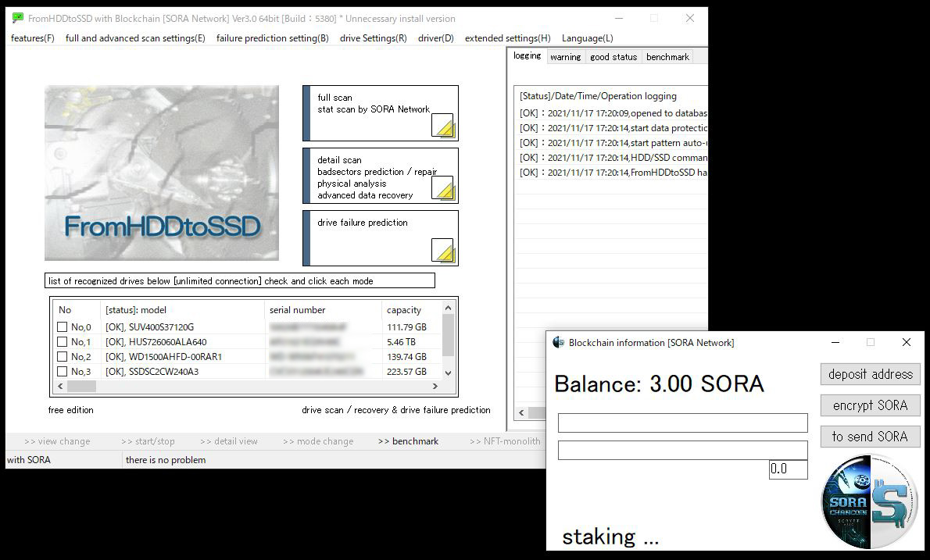The image size is (930, 560).
Task: Minimize the Blockchain information window
Action: (835, 342)
